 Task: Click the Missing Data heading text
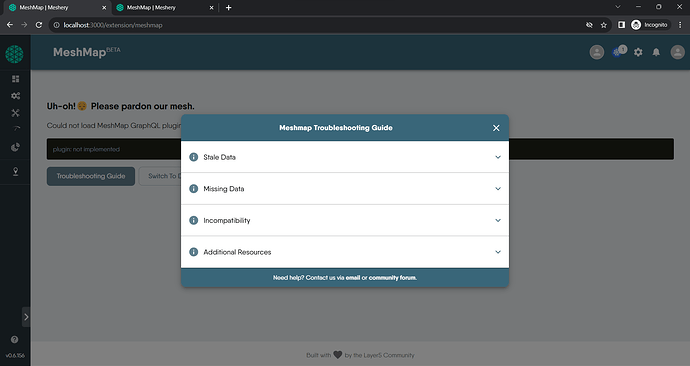[x=224, y=189]
